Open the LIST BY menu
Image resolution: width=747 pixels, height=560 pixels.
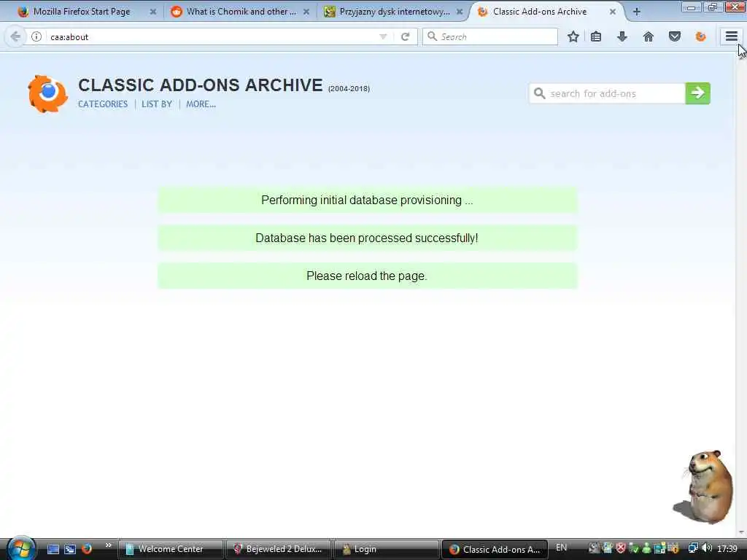coord(157,104)
